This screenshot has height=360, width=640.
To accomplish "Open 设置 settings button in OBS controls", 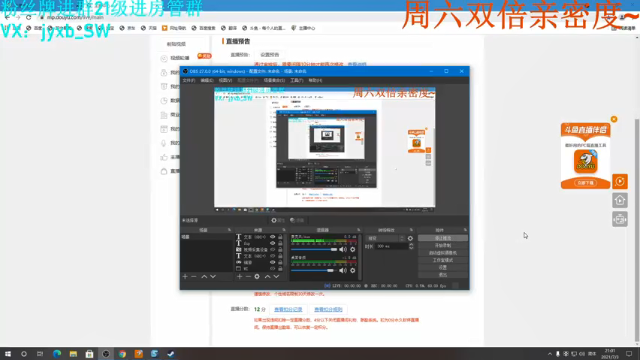I will (x=443, y=268).
